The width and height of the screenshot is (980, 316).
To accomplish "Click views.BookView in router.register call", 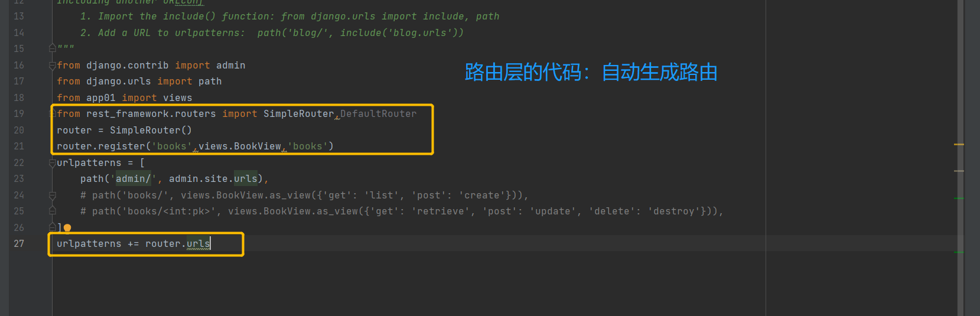I will pyautogui.click(x=240, y=146).
